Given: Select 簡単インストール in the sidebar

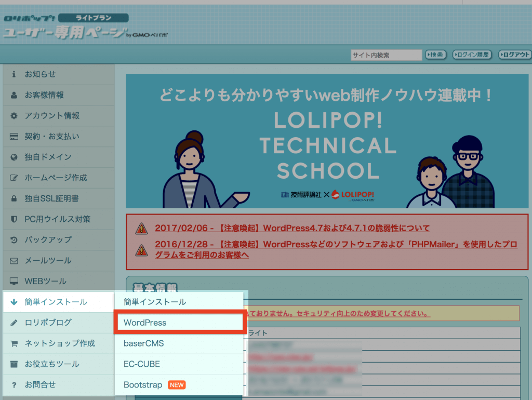Looking at the screenshot, I should 59,302.
